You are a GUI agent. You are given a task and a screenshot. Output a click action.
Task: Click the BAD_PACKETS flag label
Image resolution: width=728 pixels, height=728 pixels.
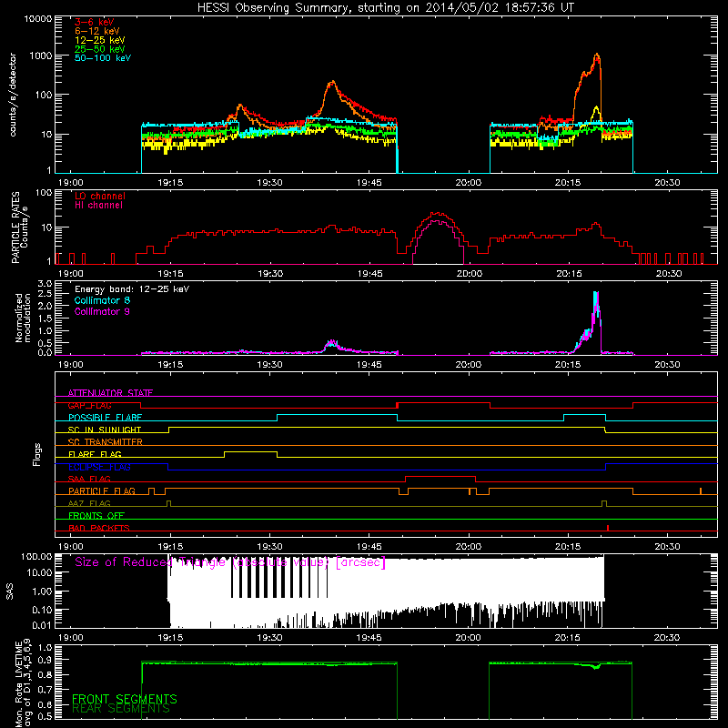pos(99,528)
